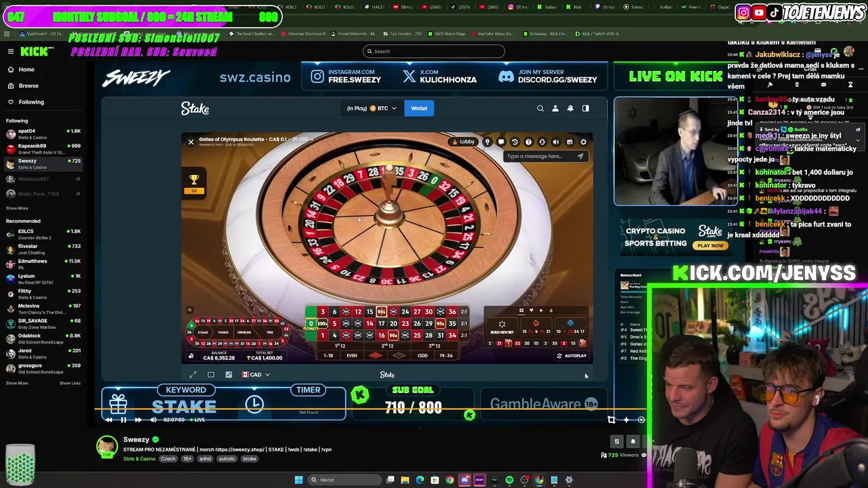
Task: Open Windows Start menu
Action: 298,480
